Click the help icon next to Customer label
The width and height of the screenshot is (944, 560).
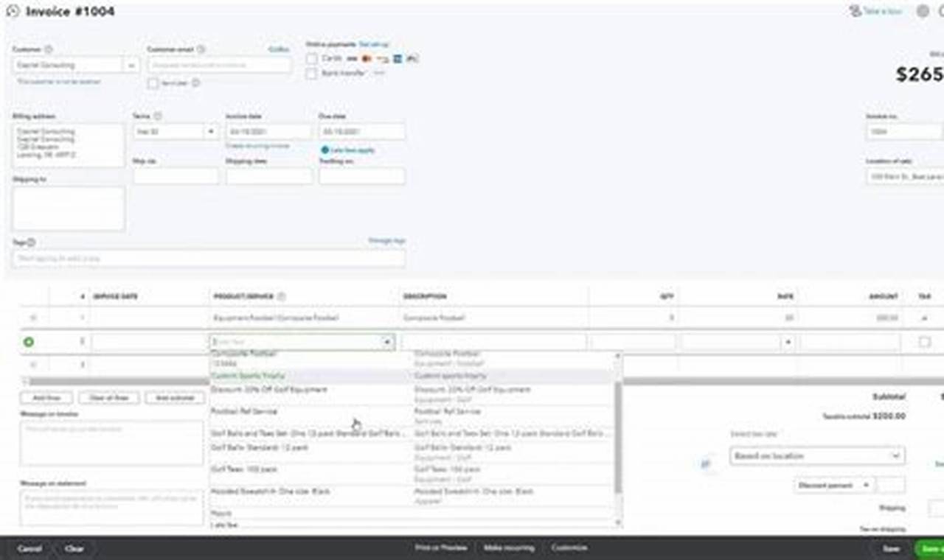(x=49, y=49)
